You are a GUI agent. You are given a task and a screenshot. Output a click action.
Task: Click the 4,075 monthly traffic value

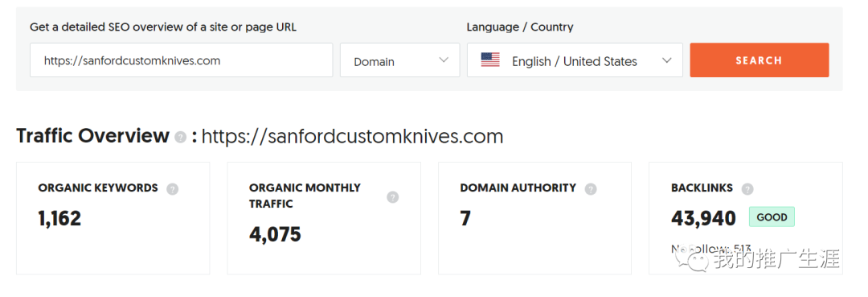[x=275, y=234]
